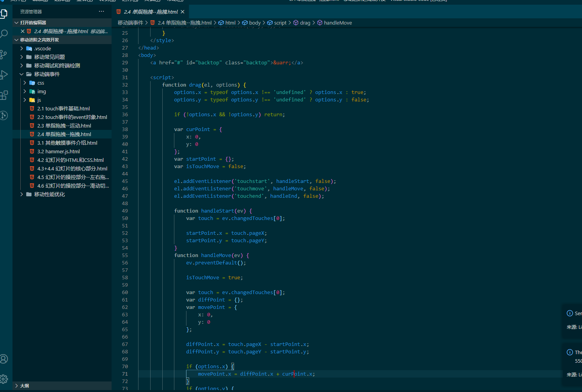Open the Manage gear icon

pyautogui.click(x=4, y=379)
